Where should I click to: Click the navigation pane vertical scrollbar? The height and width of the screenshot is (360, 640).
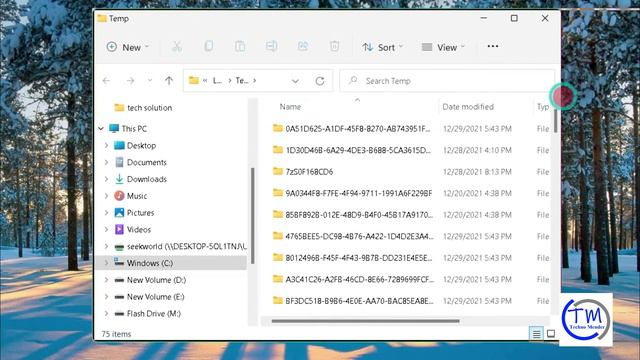253,216
